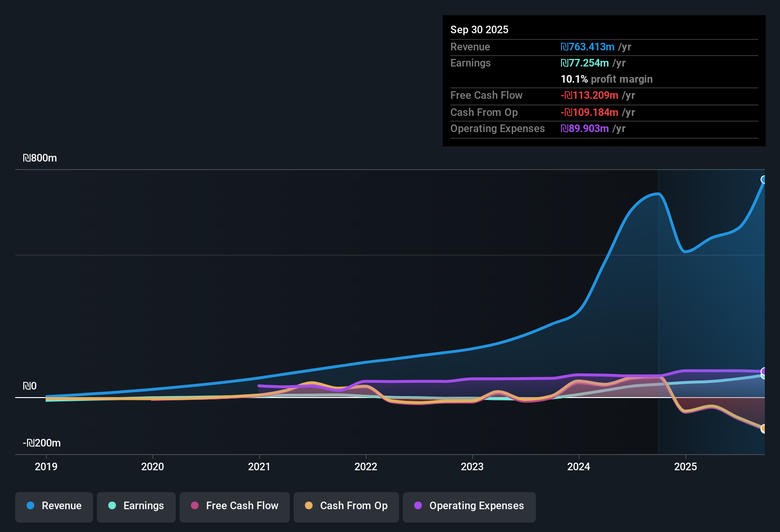The height and width of the screenshot is (532, 780).
Task: Select the Revenue endpoint marker on the chart
Action: click(764, 179)
